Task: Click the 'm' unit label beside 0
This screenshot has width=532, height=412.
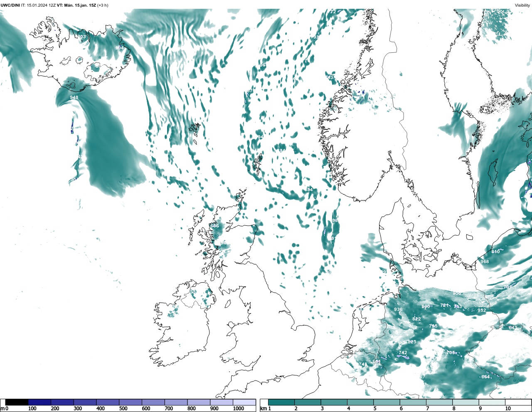Action: pyautogui.click(x=2, y=409)
